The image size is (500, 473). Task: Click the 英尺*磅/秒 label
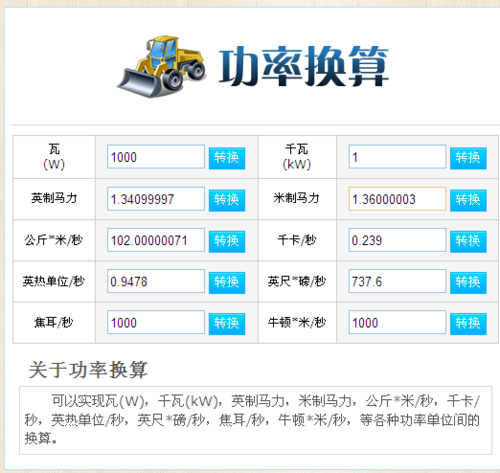click(297, 281)
